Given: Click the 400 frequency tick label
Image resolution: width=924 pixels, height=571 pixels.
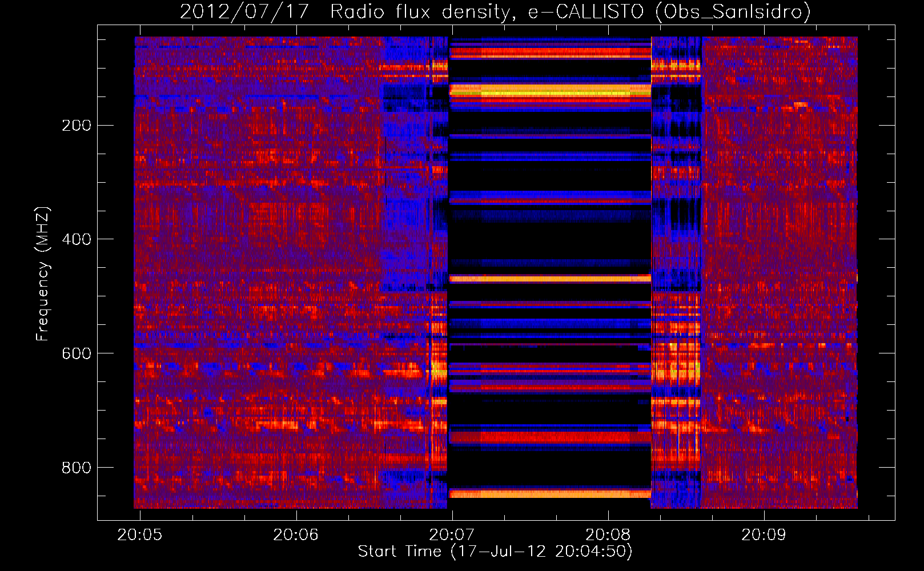Looking at the screenshot, I should 77,239.
